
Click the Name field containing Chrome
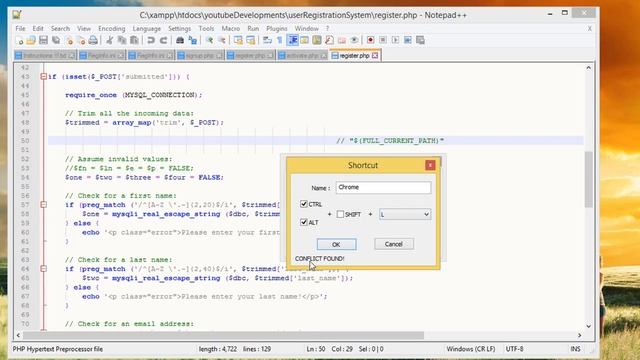pos(383,187)
